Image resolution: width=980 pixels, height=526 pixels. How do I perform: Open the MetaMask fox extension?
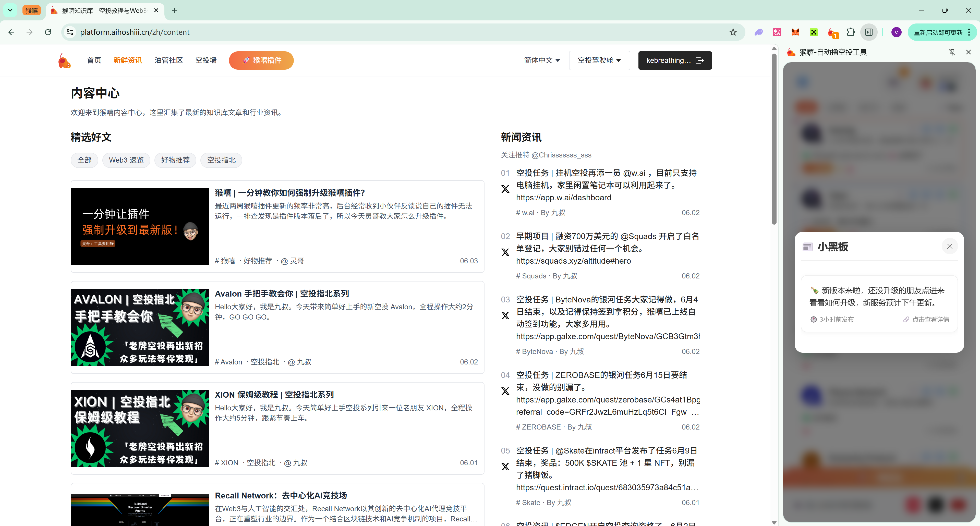[795, 32]
